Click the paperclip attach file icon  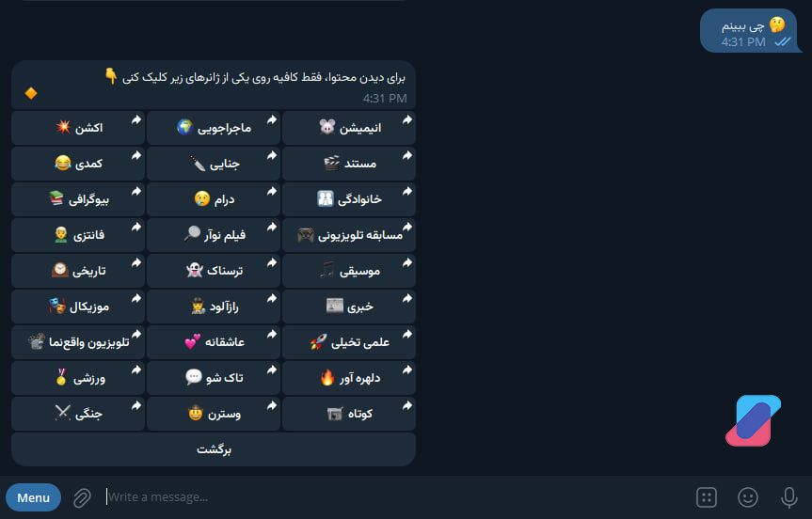82,497
